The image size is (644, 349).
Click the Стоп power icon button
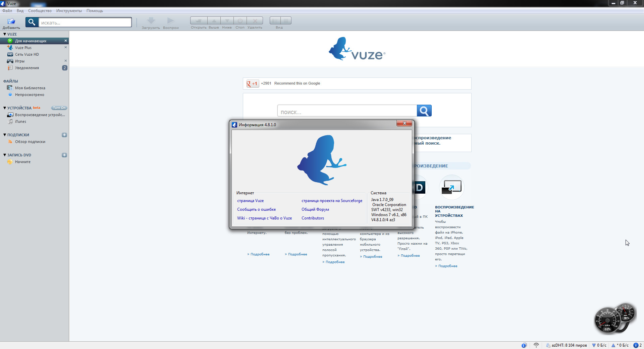[x=240, y=20]
